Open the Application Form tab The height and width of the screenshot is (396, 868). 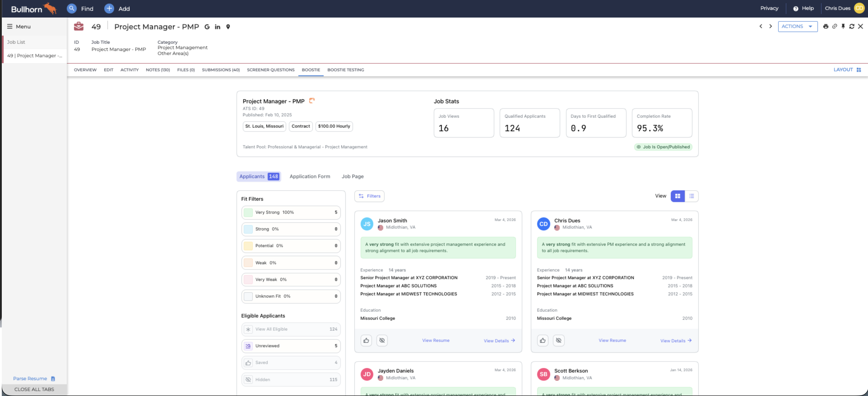310,176
